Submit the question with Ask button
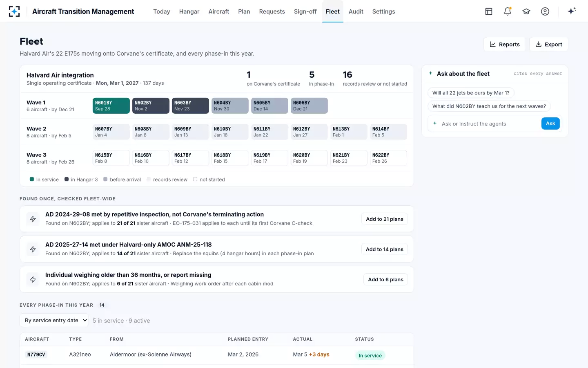 [x=550, y=123]
